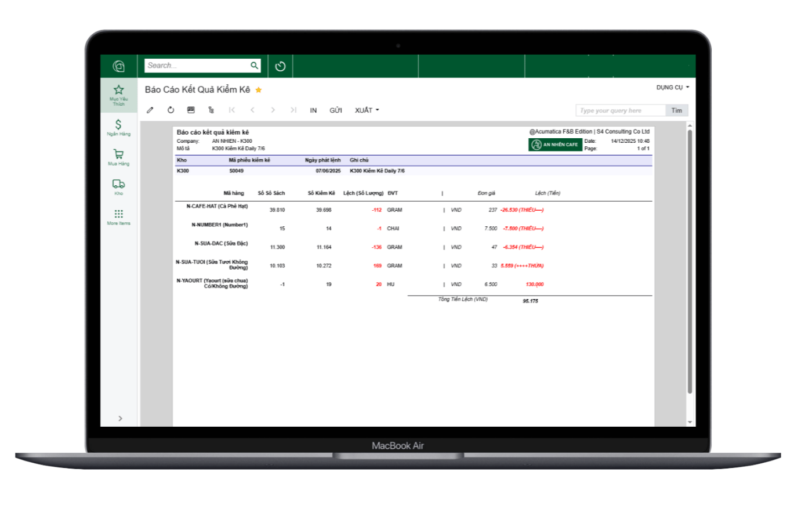The image size is (812, 508).
Task: Click the red amount 130.000
Action: tap(535, 284)
